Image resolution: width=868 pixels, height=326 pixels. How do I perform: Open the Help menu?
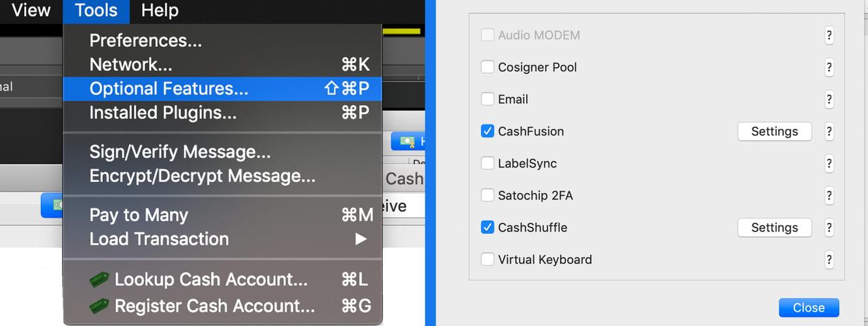click(160, 10)
